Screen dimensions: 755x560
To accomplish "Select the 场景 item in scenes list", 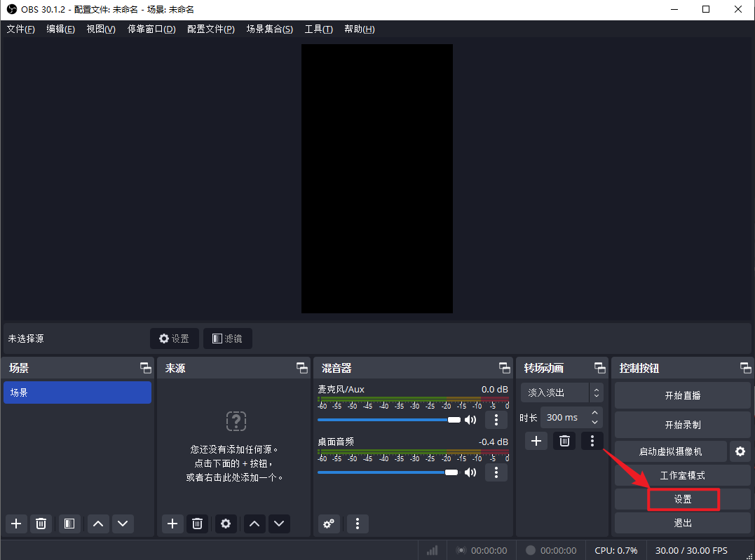I will tap(77, 392).
